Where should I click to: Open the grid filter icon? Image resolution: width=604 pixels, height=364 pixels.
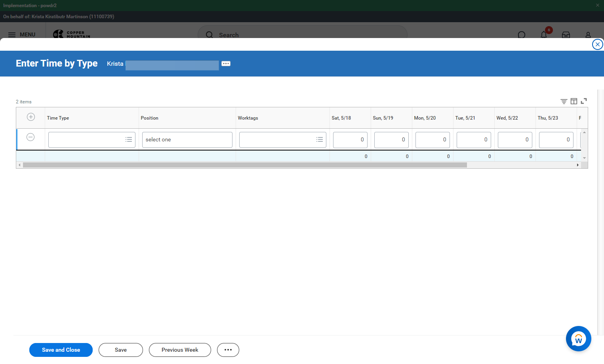tap(564, 101)
